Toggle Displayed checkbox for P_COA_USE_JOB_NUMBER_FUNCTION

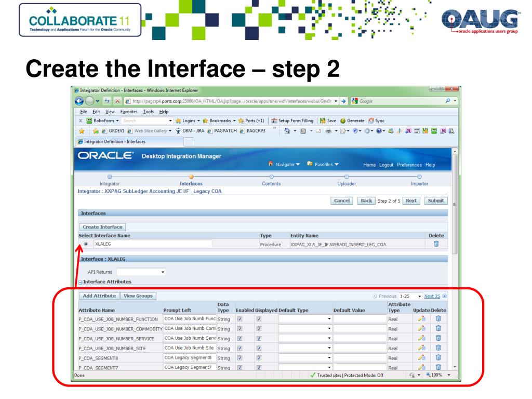(259, 319)
